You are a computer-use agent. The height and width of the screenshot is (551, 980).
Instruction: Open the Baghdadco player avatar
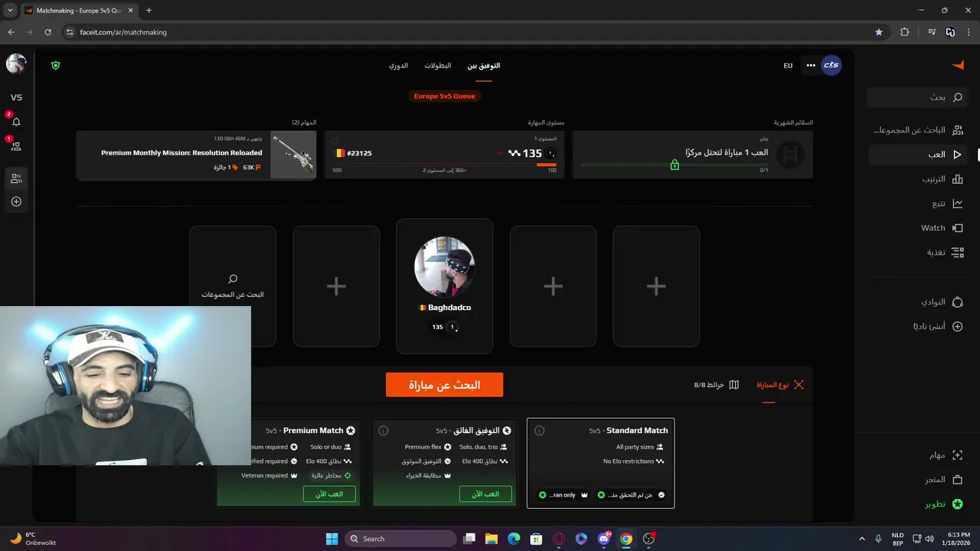444,266
